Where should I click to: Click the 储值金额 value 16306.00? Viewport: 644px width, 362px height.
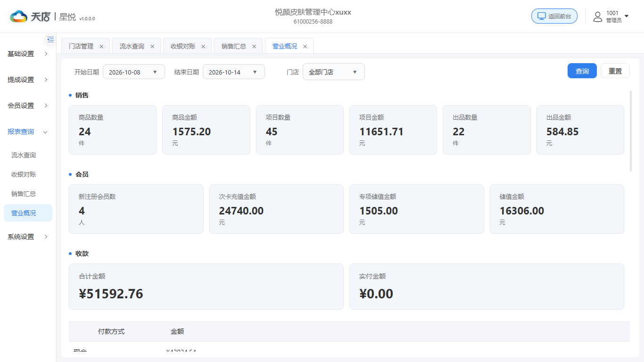pyautogui.click(x=522, y=211)
